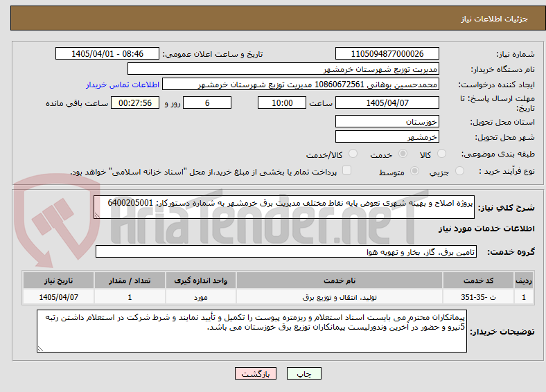This screenshot has width=546, height=392.
Task: Click the ساعت باقی مانده label
Action: click(x=77, y=103)
